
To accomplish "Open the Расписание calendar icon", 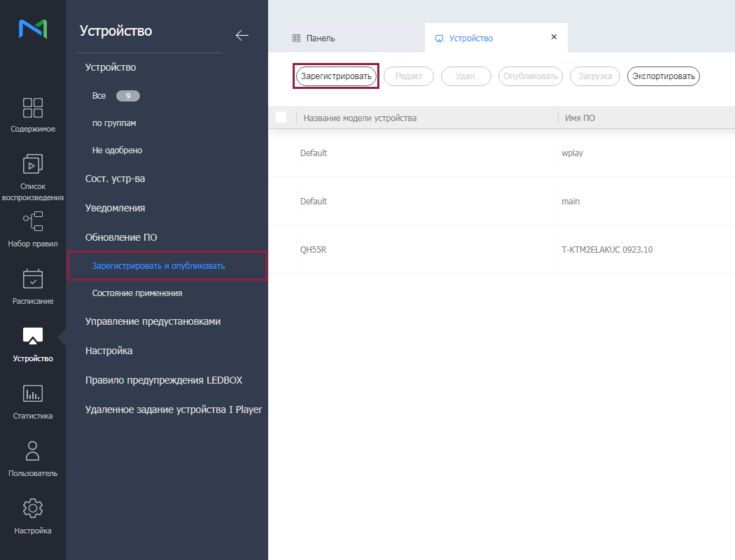I will (x=33, y=279).
